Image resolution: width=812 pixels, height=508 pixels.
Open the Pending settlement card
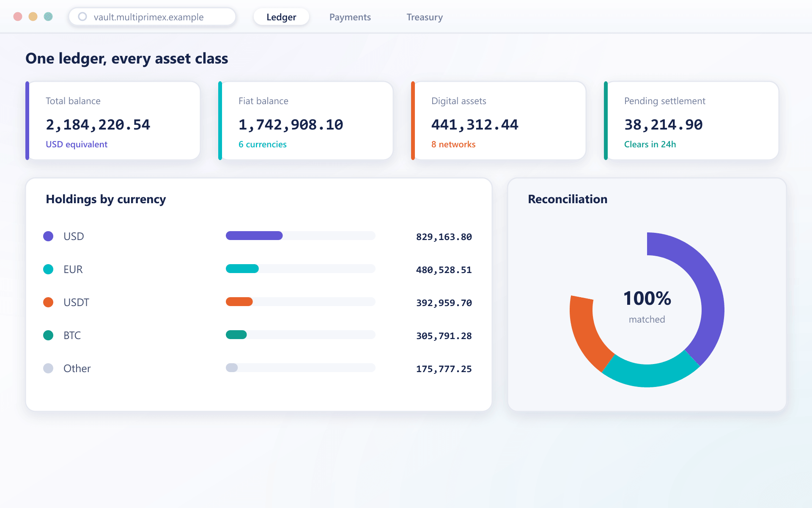691,121
